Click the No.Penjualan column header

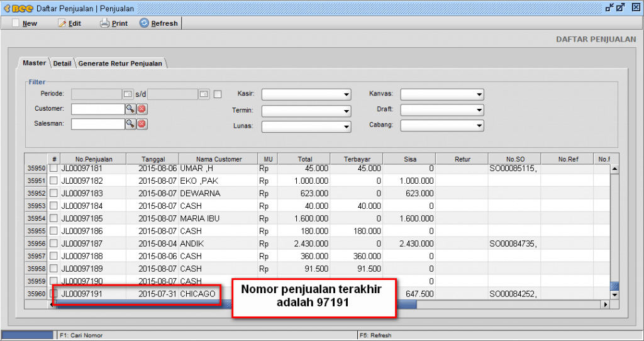pos(94,159)
